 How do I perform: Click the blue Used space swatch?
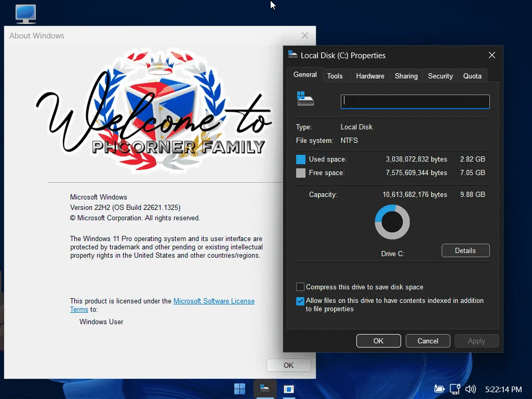point(301,159)
